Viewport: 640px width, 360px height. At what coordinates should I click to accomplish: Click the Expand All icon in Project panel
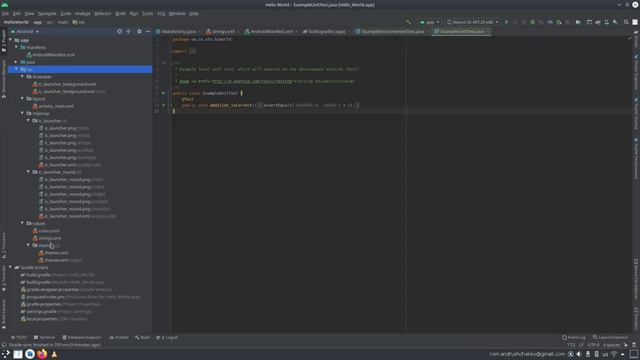coord(129,31)
